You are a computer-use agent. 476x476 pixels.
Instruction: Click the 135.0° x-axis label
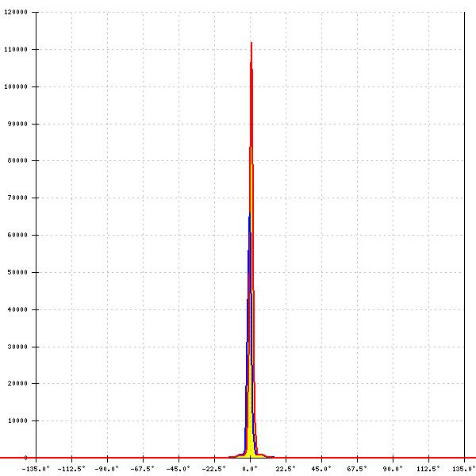point(464,469)
